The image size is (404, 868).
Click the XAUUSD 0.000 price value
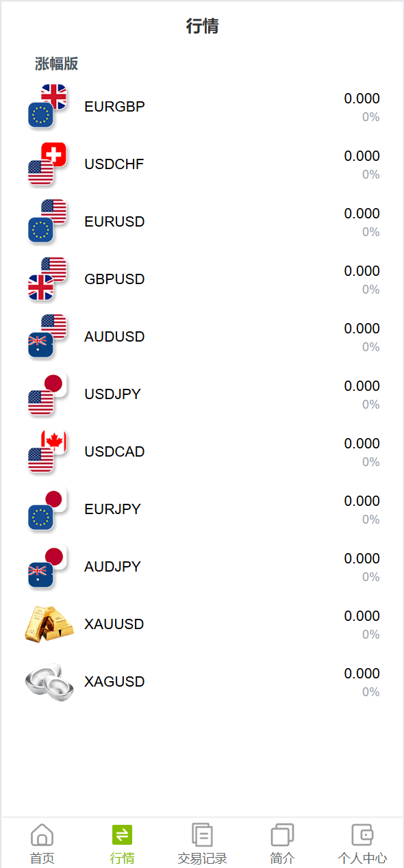[x=362, y=616]
